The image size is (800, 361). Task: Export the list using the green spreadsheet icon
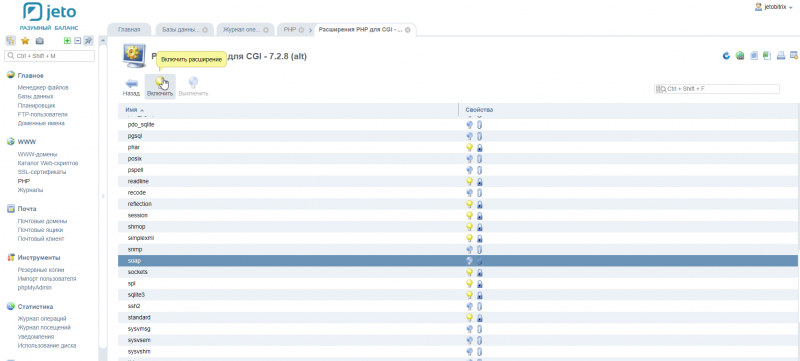(767, 56)
